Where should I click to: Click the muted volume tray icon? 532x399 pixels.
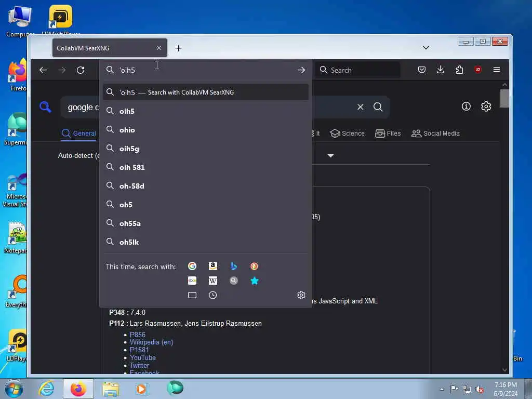480,390
